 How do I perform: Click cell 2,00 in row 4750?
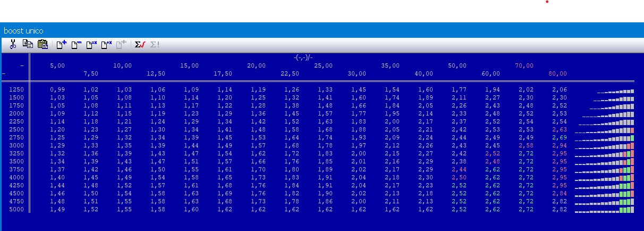(x=359, y=202)
